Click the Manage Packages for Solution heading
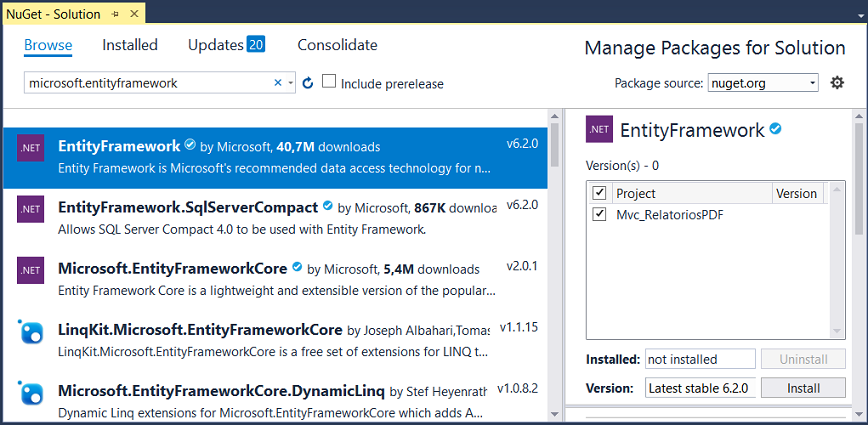Image resolution: width=868 pixels, height=425 pixels. [x=715, y=48]
